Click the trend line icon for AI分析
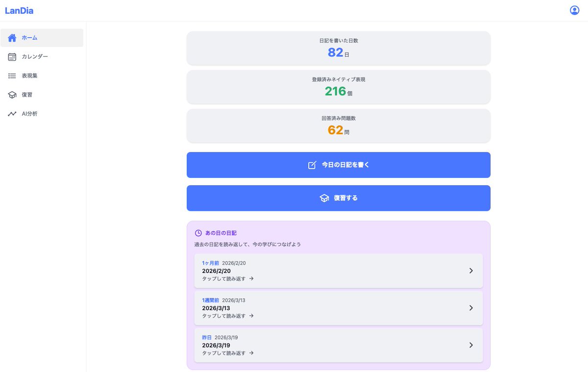The width and height of the screenshot is (588, 372). 12,114
